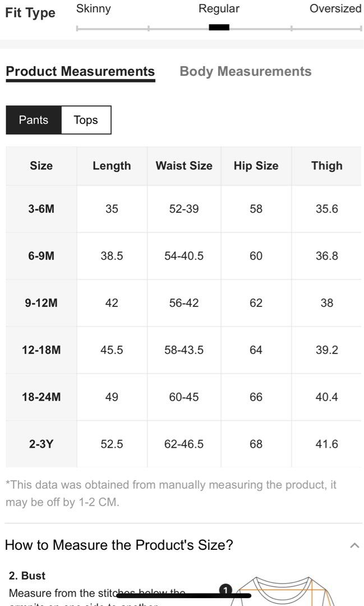Click the Oversized label on fit scale
The image size is (364, 606).
tap(335, 8)
